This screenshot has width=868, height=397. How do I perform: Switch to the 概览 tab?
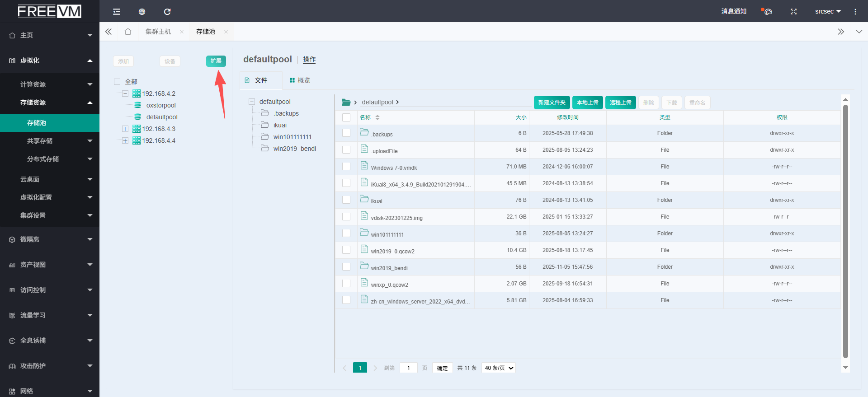(x=300, y=80)
